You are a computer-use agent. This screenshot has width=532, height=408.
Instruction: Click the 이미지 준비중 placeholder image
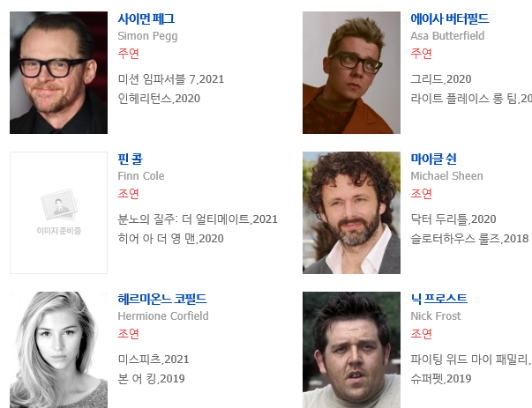click(x=59, y=212)
